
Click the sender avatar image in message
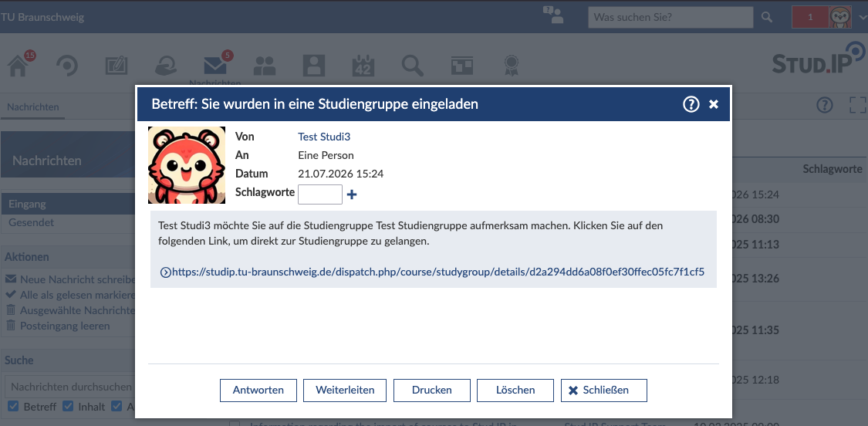[187, 165]
